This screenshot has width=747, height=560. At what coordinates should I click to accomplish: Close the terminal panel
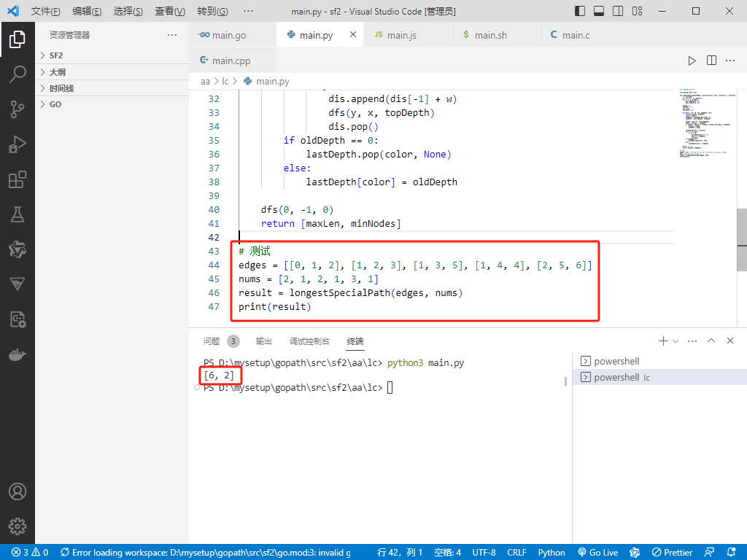[730, 341]
